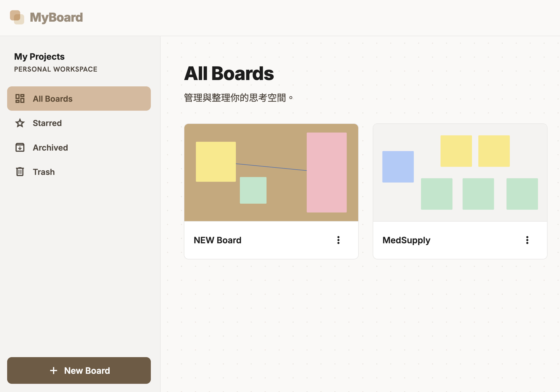Open the Archived boards section
The image size is (560, 392).
pos(79,147)
